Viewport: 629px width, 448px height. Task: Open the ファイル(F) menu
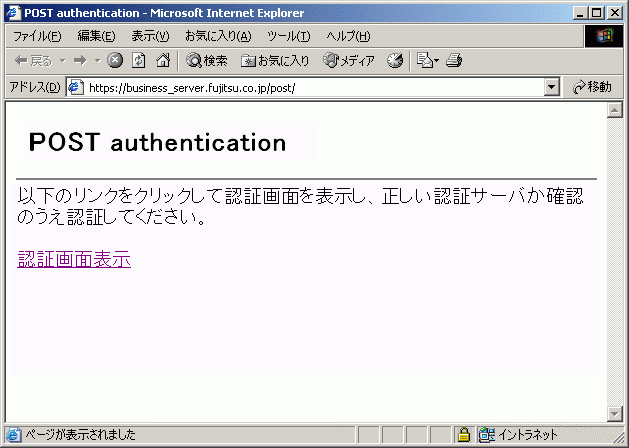tap(37, 36)
